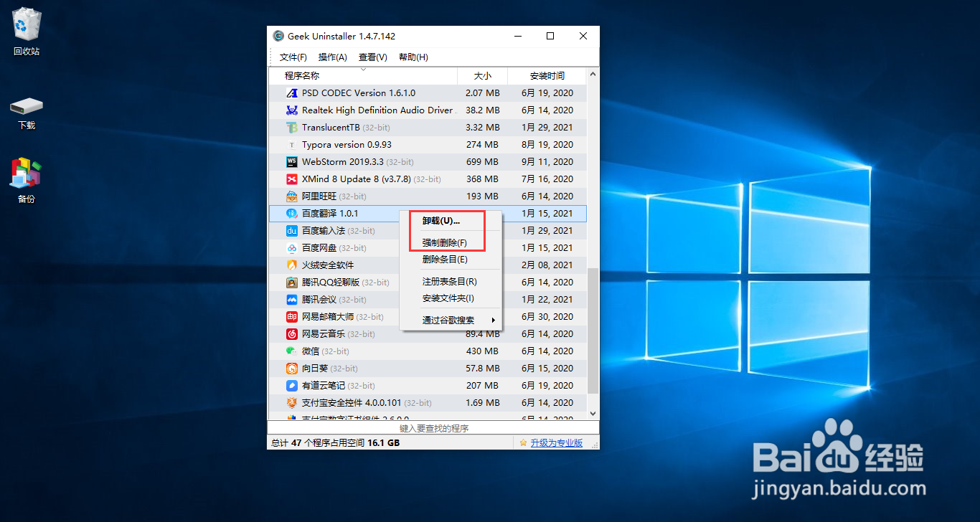The image size is (980, 522).
Task: Click the star icon beside upgrade link
Action: (523, 443)
